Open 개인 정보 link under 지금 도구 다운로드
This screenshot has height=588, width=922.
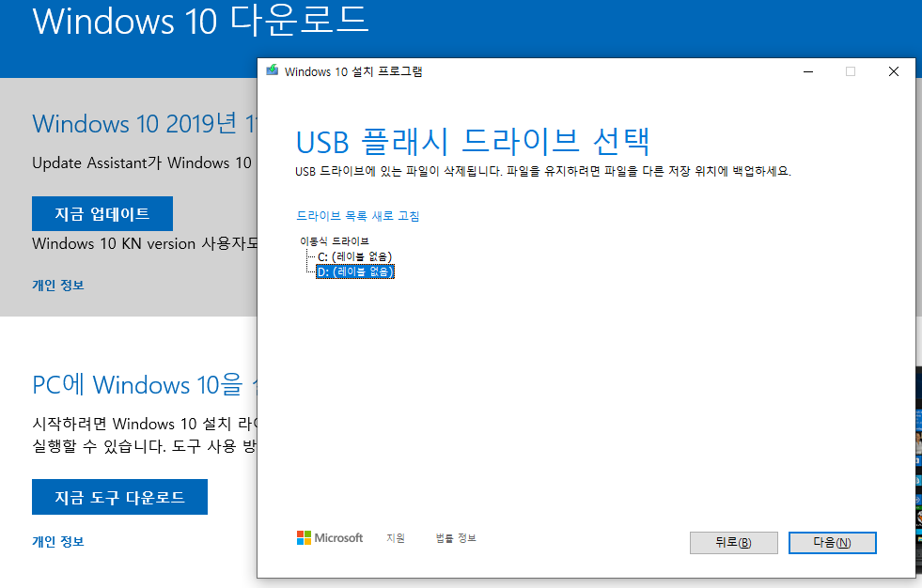pyautogui.click(x=58, y=542)
